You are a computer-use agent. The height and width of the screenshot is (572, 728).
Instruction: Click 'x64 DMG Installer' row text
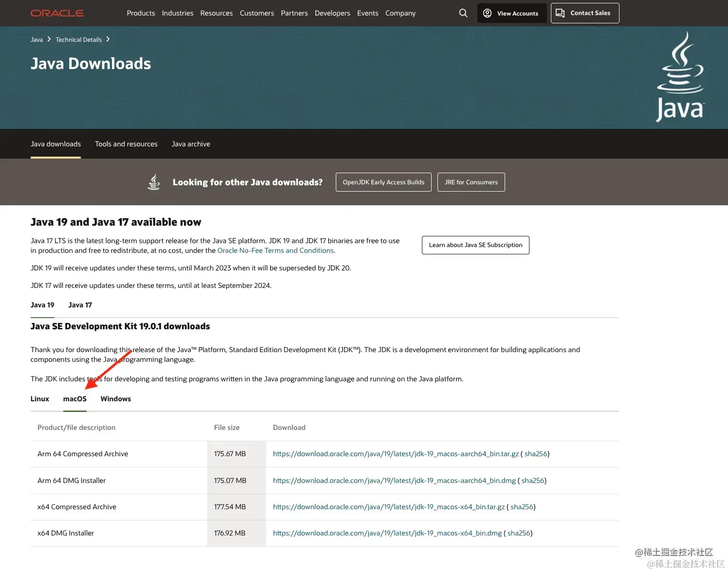tap(66, 533)
